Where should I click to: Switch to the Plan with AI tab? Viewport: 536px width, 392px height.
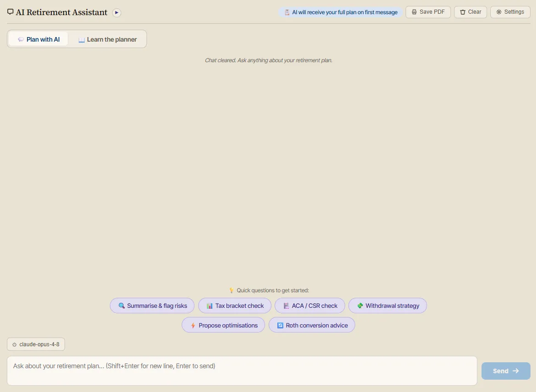(38, 39)
